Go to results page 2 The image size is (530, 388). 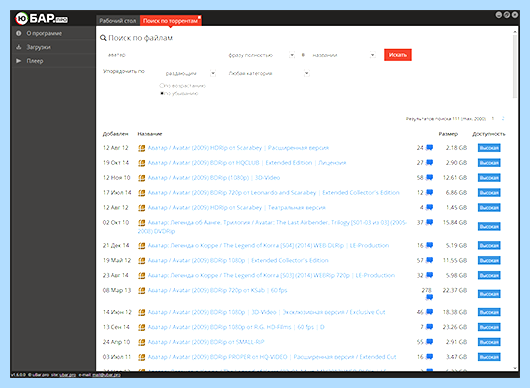(x=503, y=119)
